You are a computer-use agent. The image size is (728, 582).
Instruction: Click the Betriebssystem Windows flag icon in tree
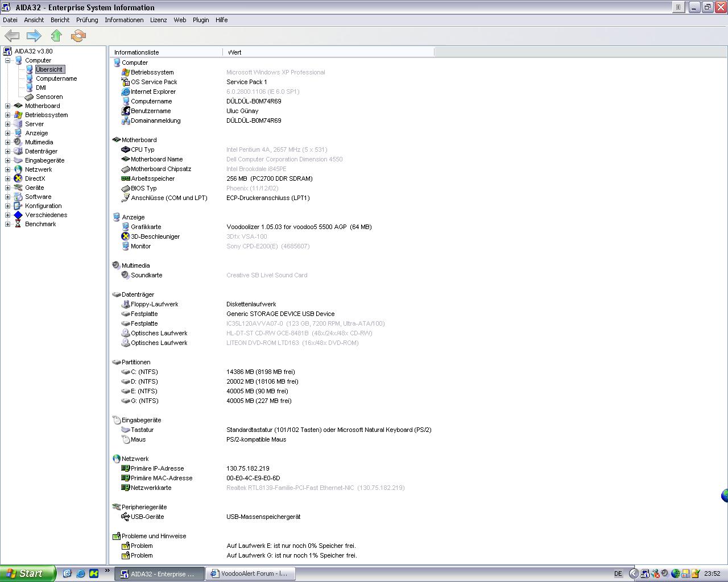[18, 115]
